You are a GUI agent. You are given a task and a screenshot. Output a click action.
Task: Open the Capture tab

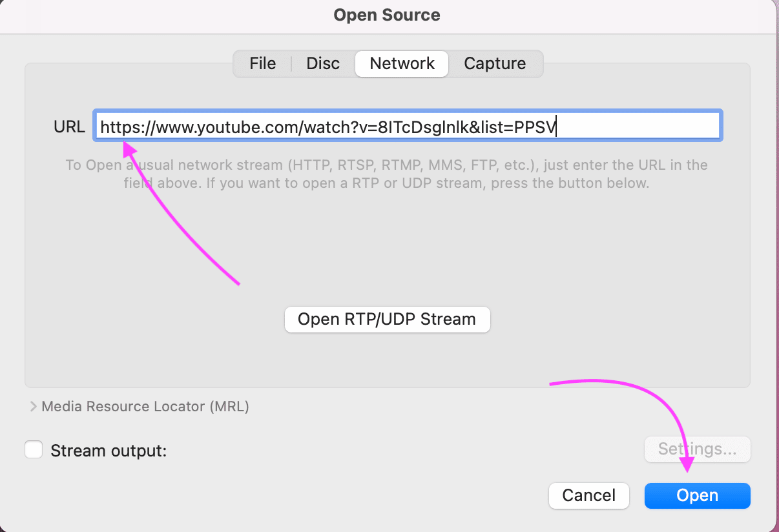click(x=495, y=63)
